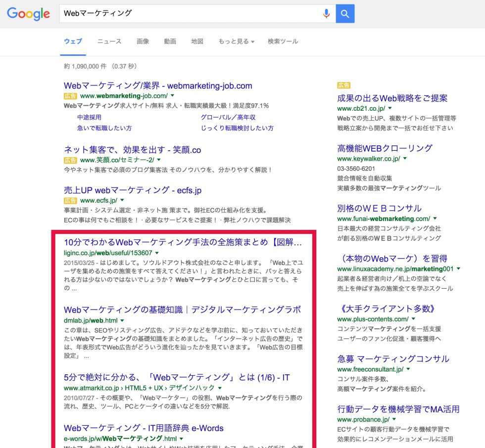Open the 画像 tab

pyautogui.click(x=143, y=42)
